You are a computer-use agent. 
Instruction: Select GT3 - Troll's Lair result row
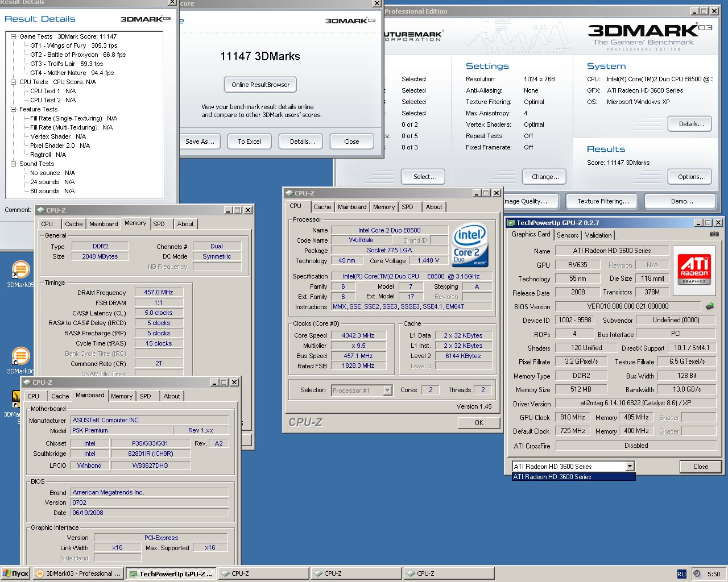[x=67, y=64]
